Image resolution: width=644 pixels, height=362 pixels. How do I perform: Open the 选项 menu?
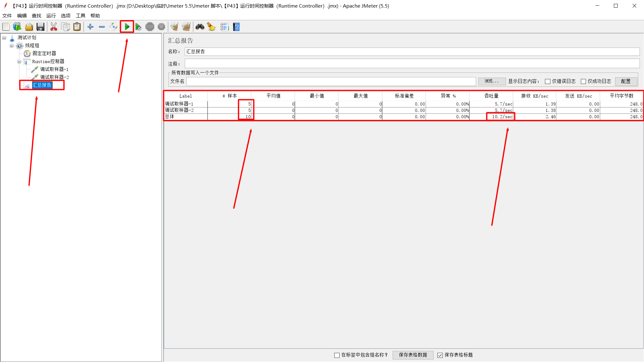[x=65, y=16]
